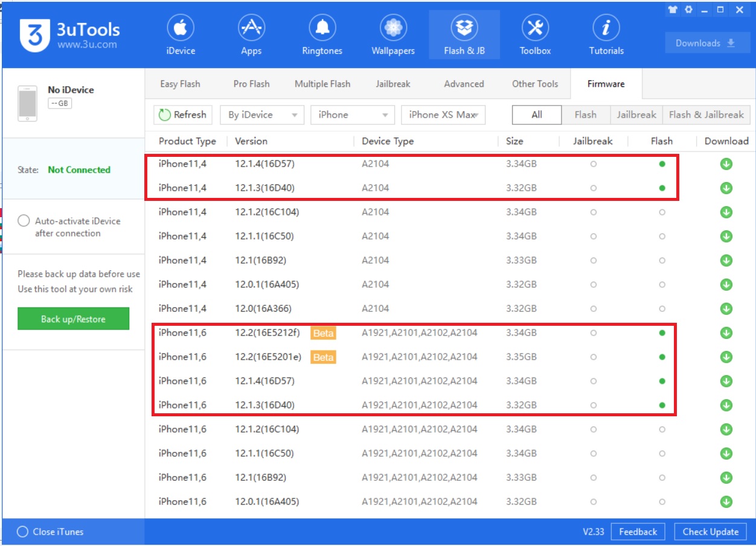Select the All filter button
The width and height of the screenshot is (756, 546).
[537, 115]
